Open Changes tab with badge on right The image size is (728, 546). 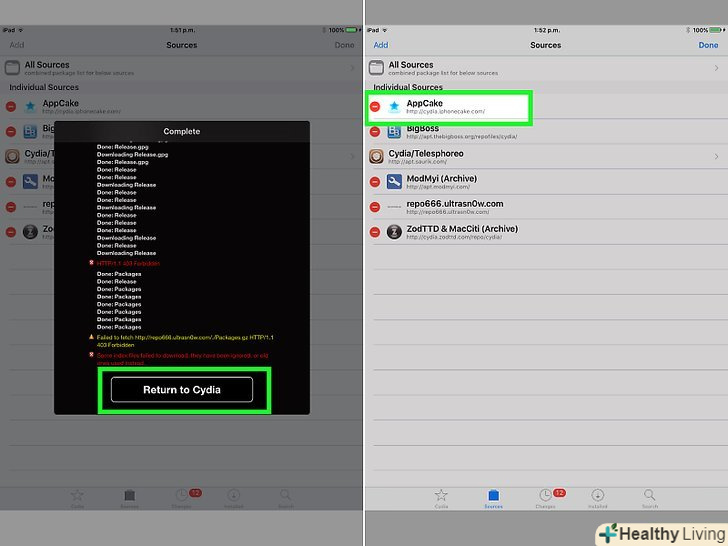[x=547, y=499]
